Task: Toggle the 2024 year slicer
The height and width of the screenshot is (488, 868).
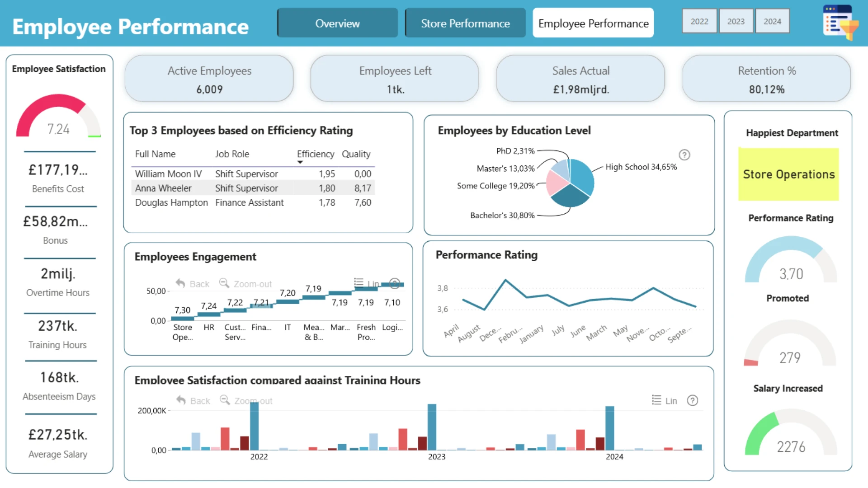Action: click(x=772, y=21)
